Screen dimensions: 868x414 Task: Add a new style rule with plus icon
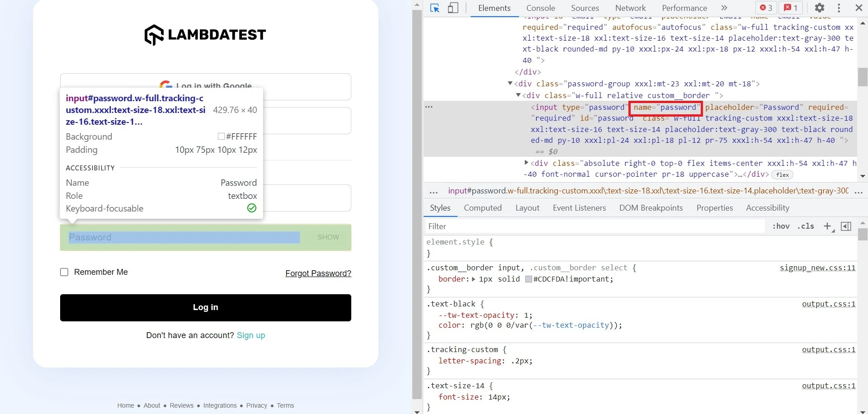pos(827,226)
